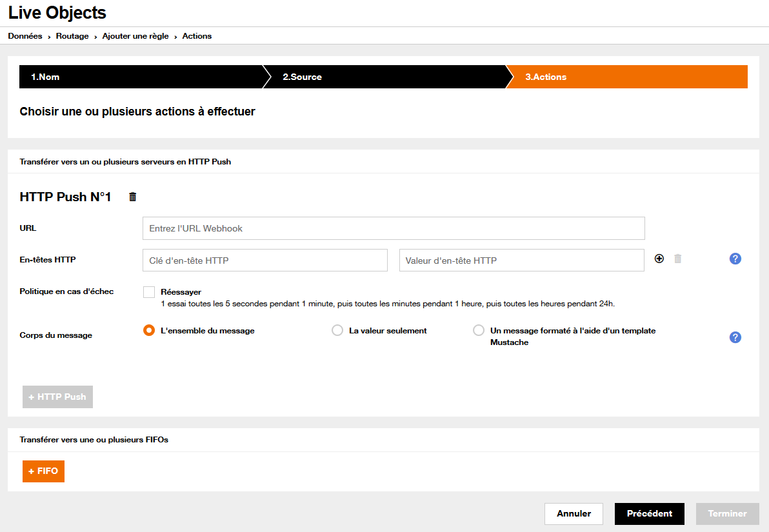Click the plus icon to add HTTP header

659,258
